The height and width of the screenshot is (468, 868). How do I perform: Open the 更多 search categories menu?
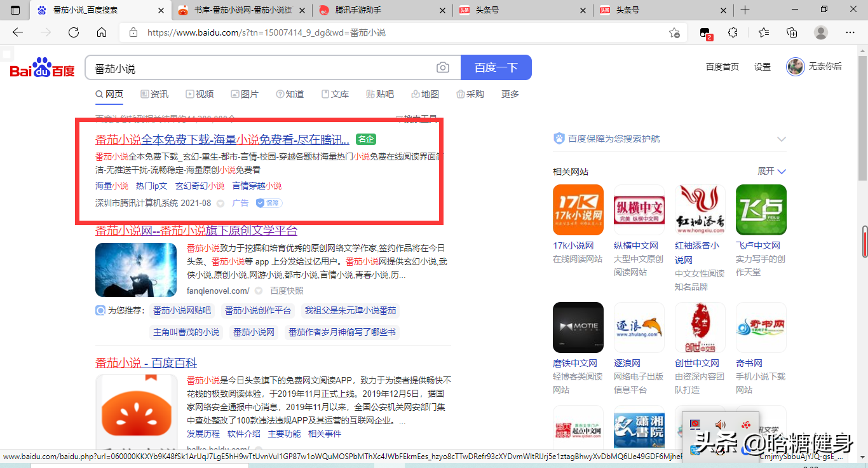(510, 94)
